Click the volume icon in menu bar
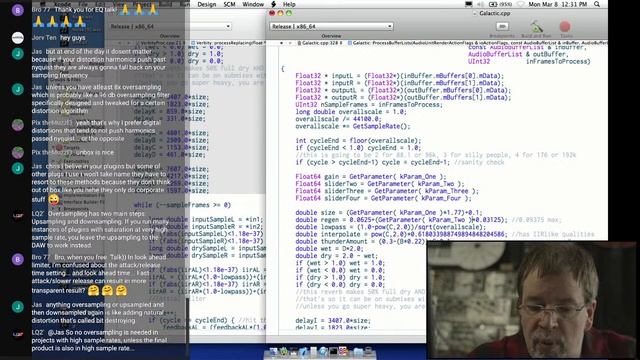 [x=480, y=4]
